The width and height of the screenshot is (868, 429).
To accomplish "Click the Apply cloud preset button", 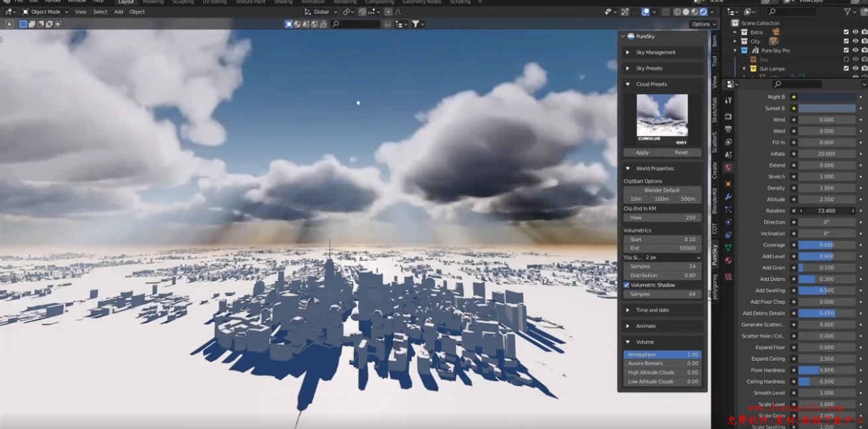I will click(642, 153).
